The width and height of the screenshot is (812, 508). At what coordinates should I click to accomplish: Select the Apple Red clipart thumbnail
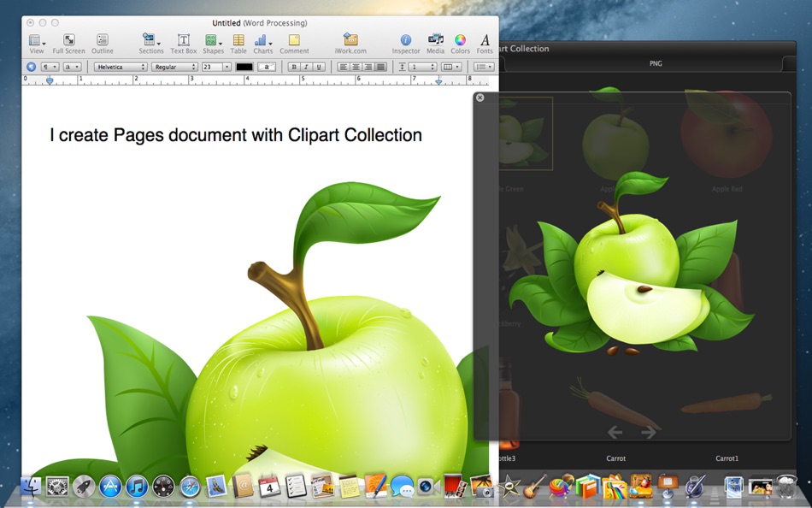[x=727, y=133]
